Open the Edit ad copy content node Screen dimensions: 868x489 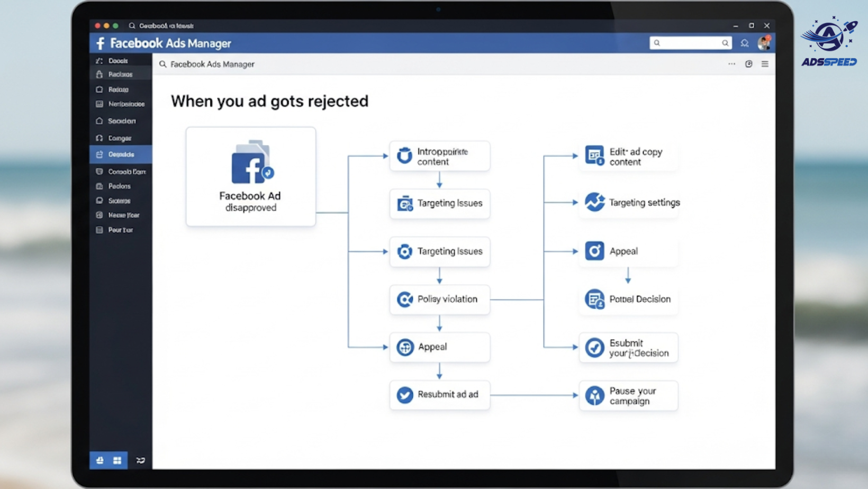point(628,157)
